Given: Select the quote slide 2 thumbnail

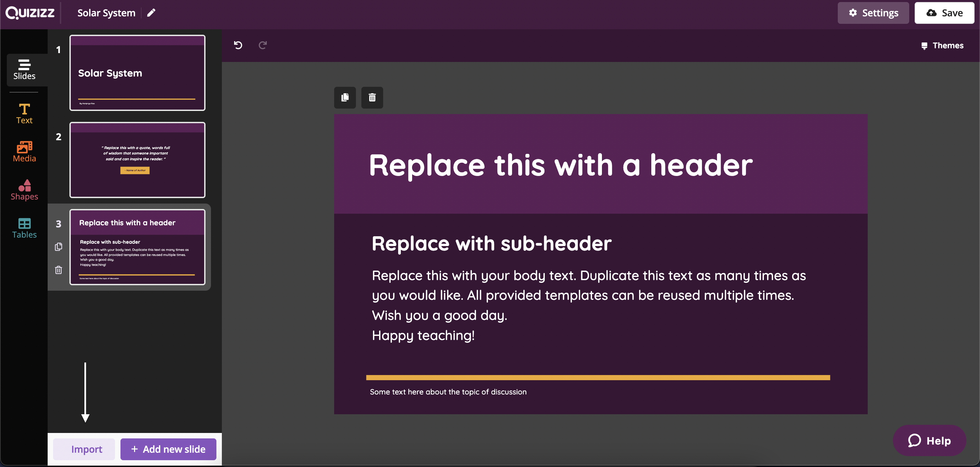Looking at the screenshot, I should point(136,160).
